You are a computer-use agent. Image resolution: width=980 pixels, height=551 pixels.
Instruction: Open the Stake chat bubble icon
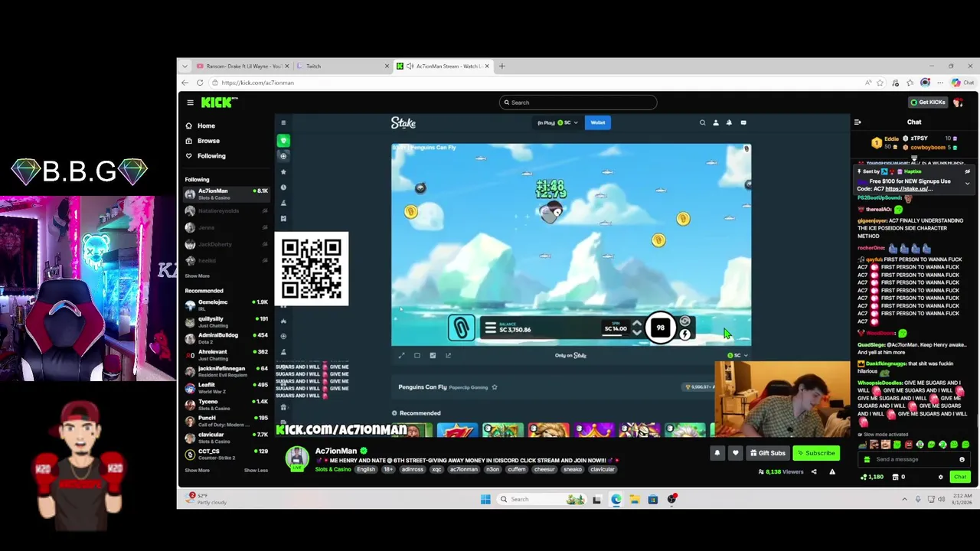pos(743,122)
